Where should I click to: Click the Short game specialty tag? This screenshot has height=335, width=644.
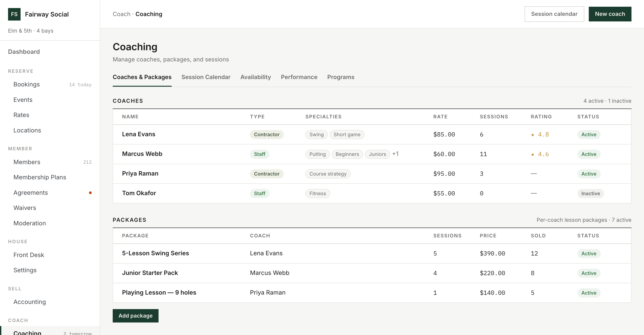(347, 134)
